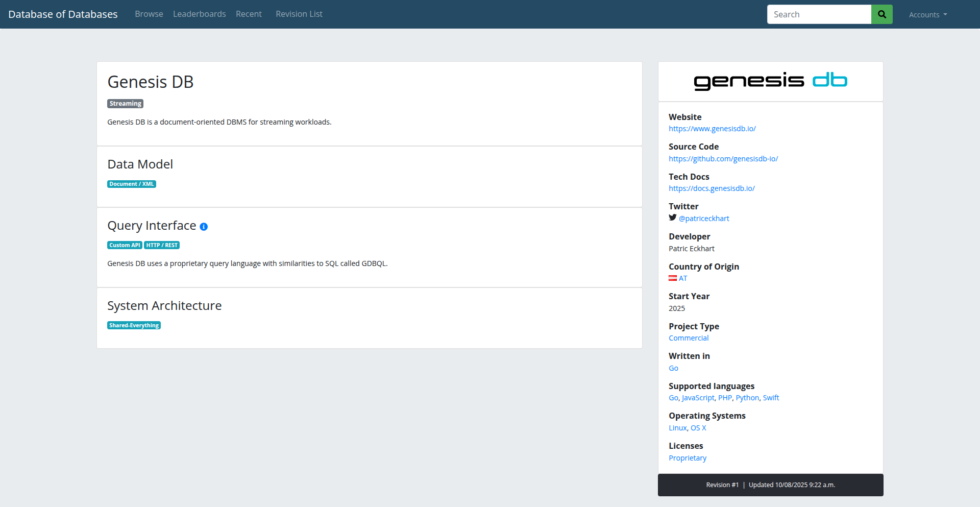
Task: Open the Browse menu item
Action: (x=149, y=14)
